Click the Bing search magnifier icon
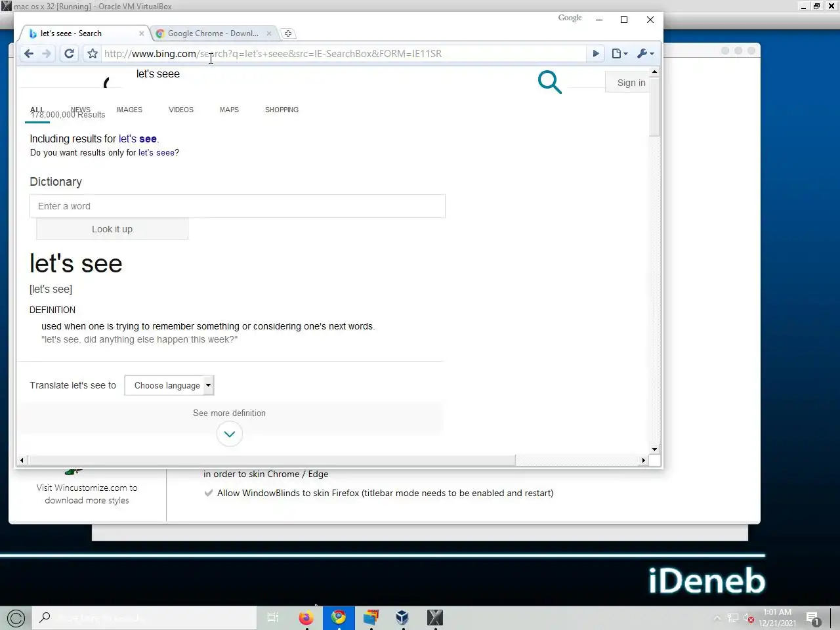The height and width of the screenshot is (630, 840). pyautogui.click(x=550, y=82)
